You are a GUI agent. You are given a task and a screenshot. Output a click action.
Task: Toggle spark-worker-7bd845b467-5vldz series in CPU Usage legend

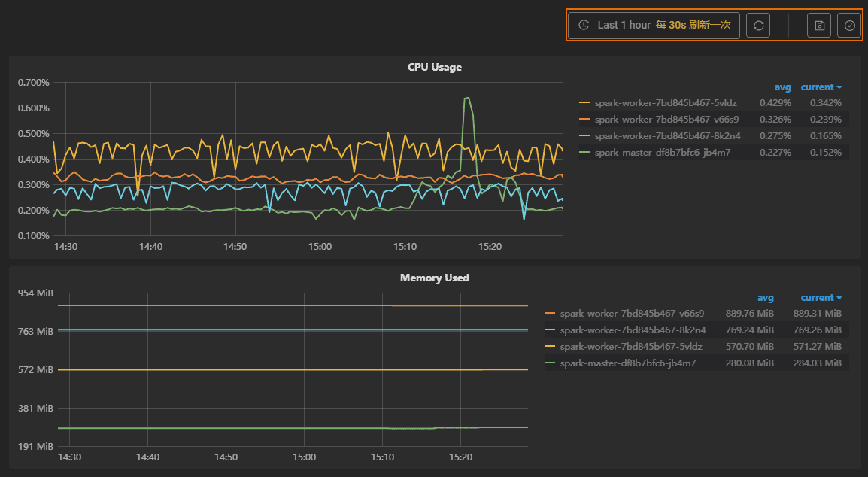click(666, 103)
